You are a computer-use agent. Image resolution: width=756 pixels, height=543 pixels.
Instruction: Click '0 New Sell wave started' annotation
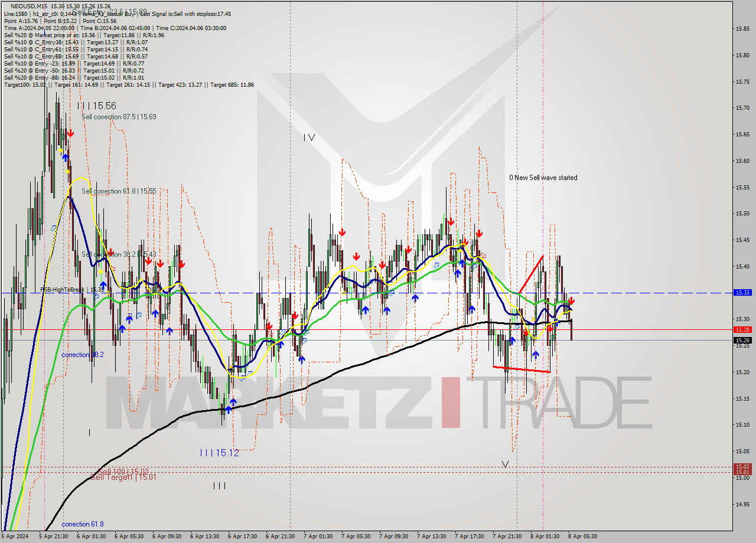[x=543, y=178]
